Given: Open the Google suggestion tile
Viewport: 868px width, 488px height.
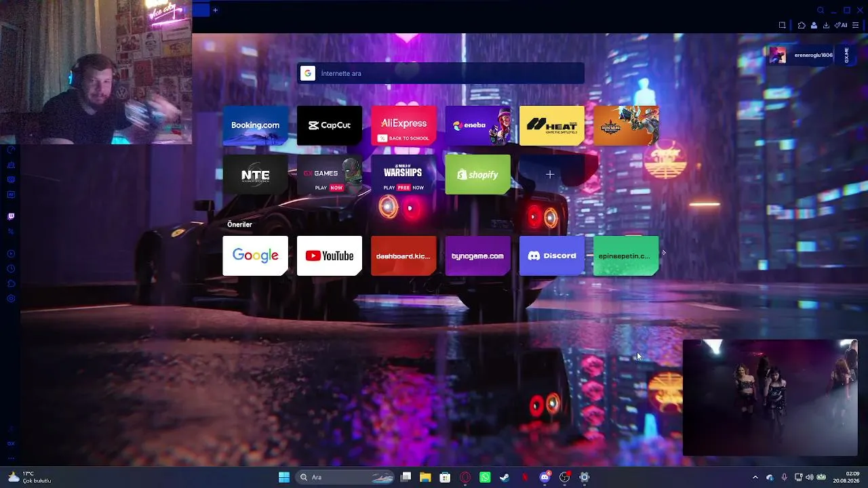Looking at the screenshot, I should (256, 256).
